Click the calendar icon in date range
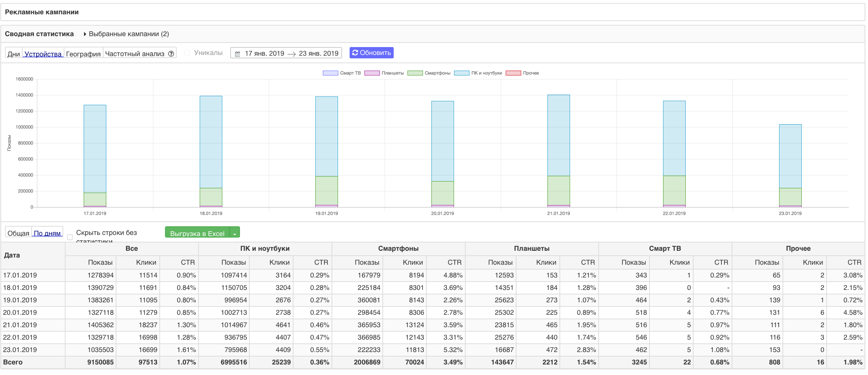The width and height of the screenshot is (868, 375). [x=237, y=54]
